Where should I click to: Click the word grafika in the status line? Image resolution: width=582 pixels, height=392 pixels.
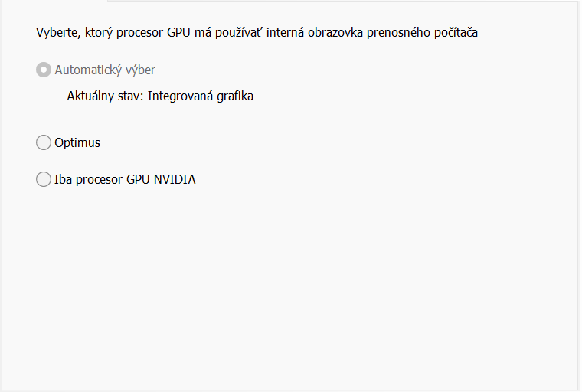click(235, 96)
